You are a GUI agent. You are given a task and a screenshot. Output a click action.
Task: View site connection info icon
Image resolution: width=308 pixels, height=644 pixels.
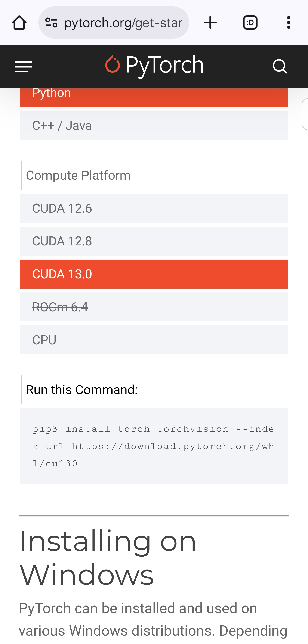(x=51, y=23)
